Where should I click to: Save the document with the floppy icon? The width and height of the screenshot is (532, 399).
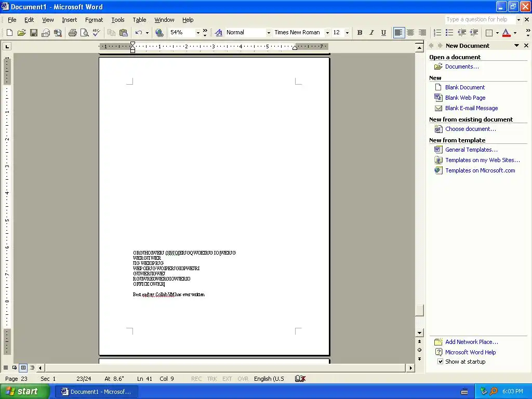pos(34,33)
